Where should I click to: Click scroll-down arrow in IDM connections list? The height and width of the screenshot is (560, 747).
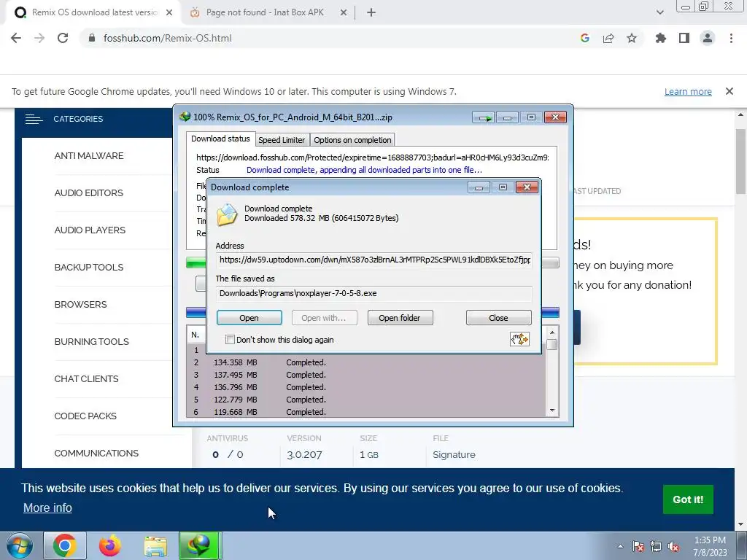pos(552,411)
